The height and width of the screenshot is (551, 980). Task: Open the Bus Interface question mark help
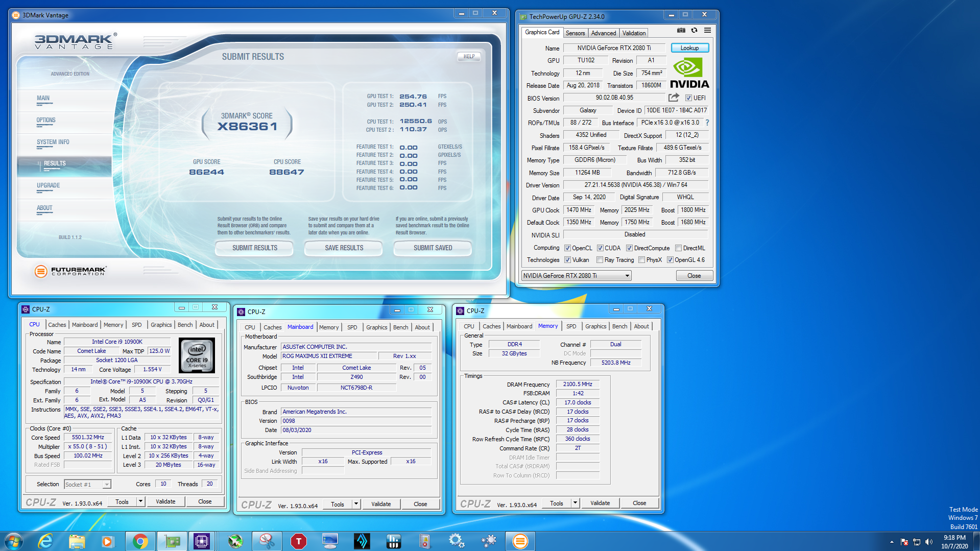coord(707,123)
